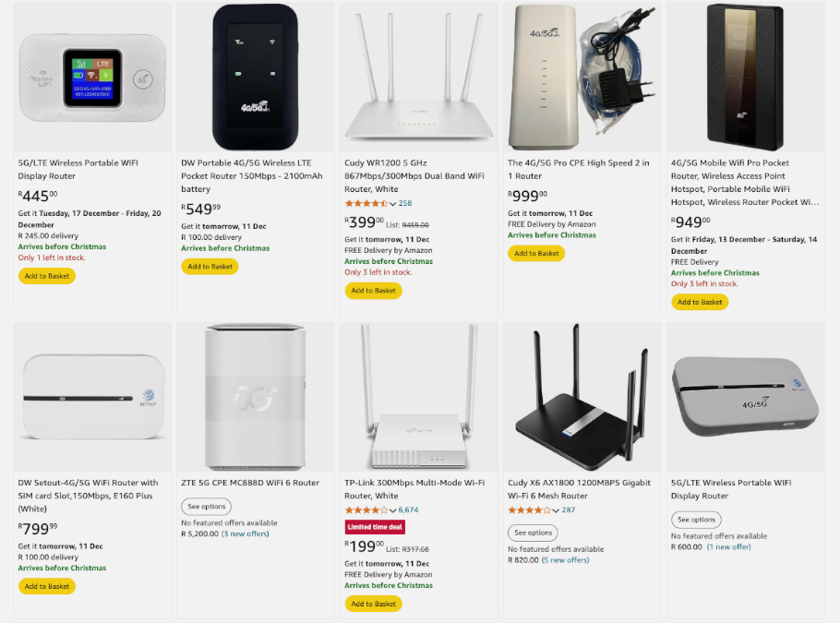
Task: Add the R445 Portable WIFI router to basket
Action: tap(46, 276)
